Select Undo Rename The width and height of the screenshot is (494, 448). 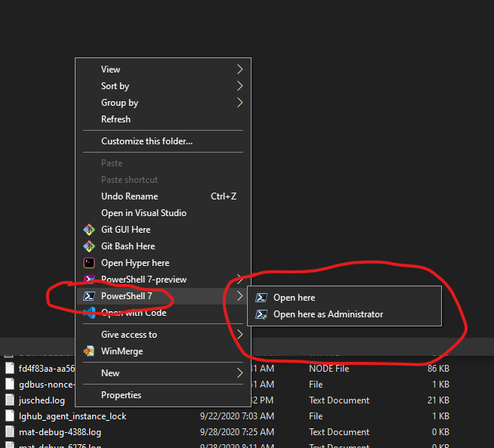pos(163,196)
